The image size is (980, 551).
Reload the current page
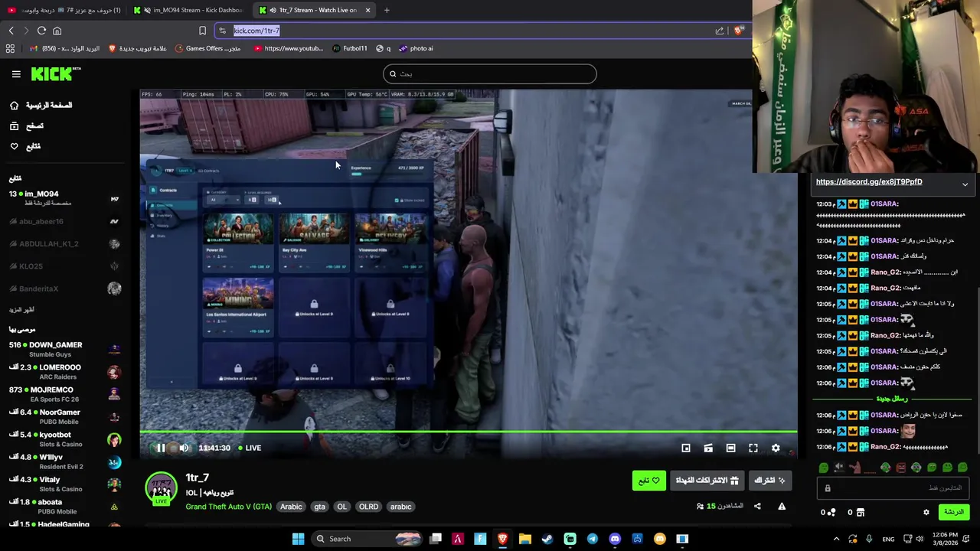point(41,31)
